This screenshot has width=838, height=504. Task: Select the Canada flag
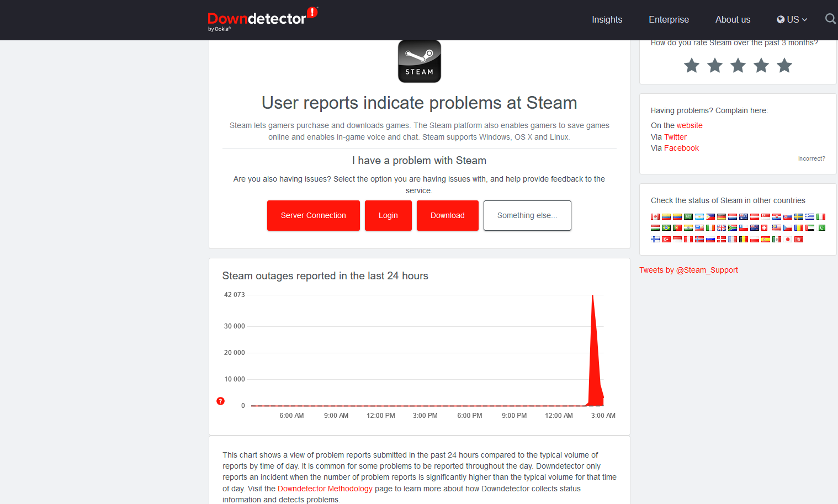point(655,216)
